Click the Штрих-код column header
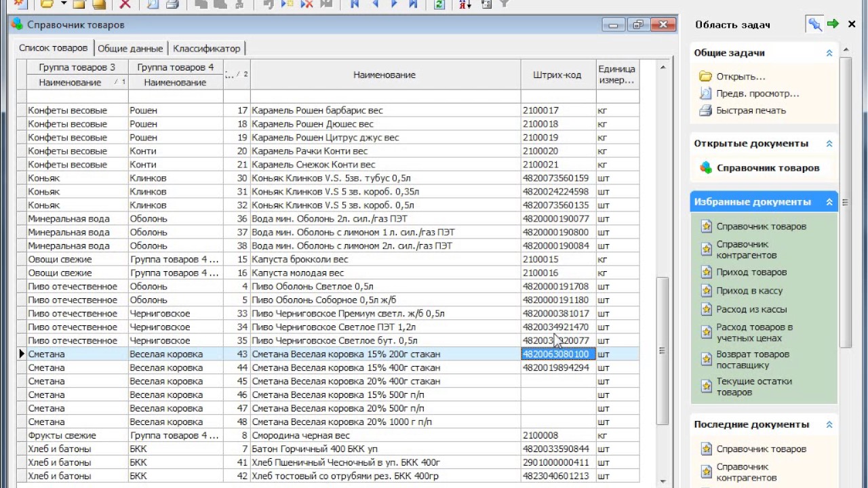Image resolution: width=868 pixels, height=488 pixels. (557, 75)
